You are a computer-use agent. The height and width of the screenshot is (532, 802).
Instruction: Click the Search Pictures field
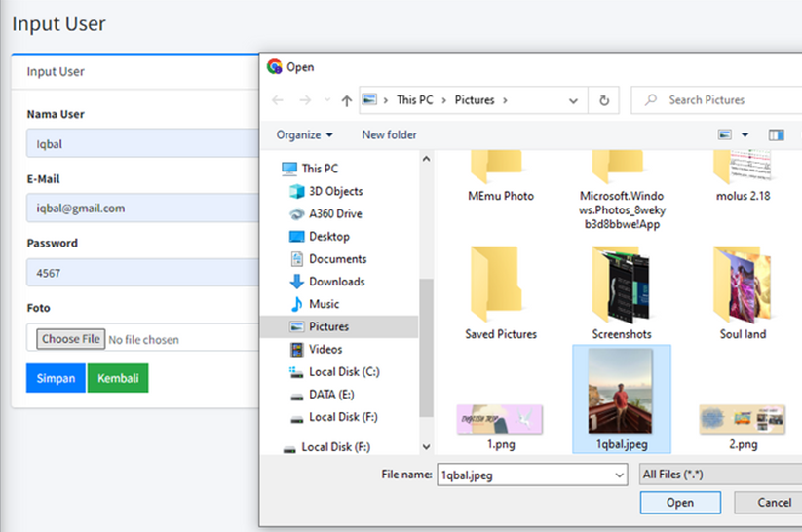point(716,100)
